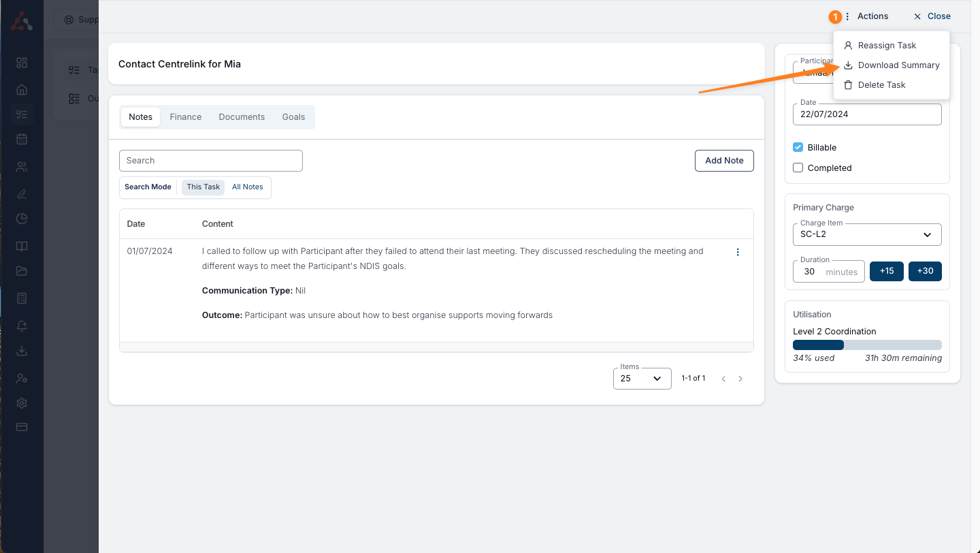Go to next page of notes

point(740,379)
